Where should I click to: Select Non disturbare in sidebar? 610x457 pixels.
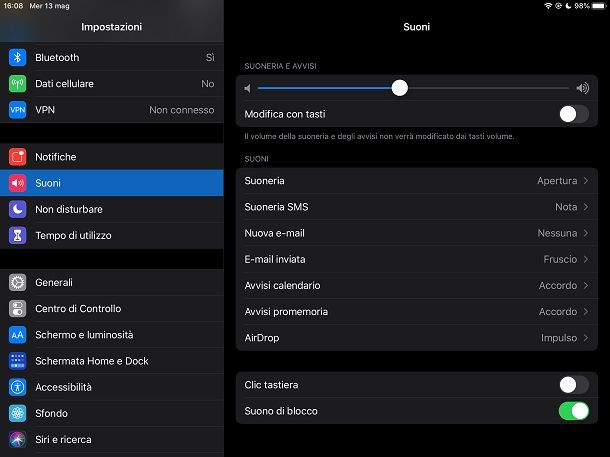[x=112, y=209]
